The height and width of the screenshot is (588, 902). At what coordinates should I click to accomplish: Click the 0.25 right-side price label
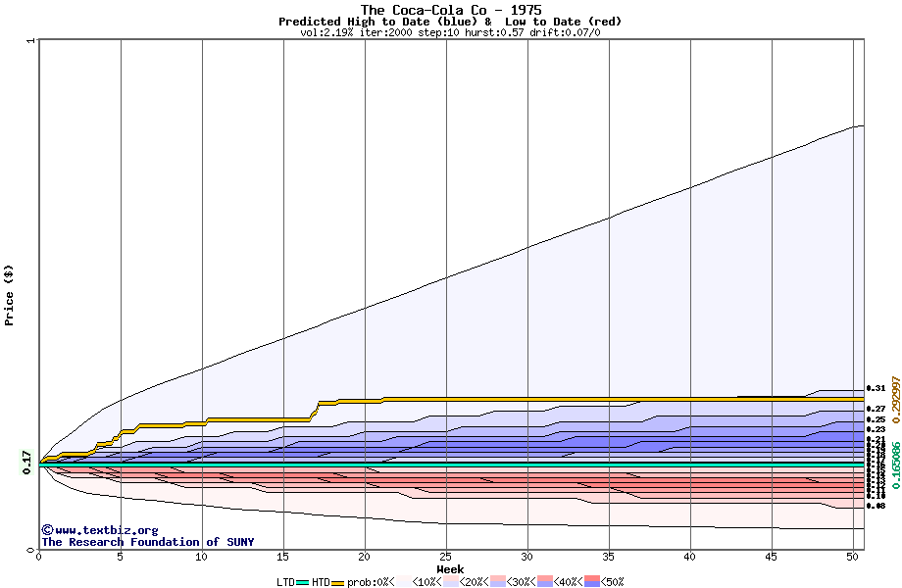click(876, 419)
